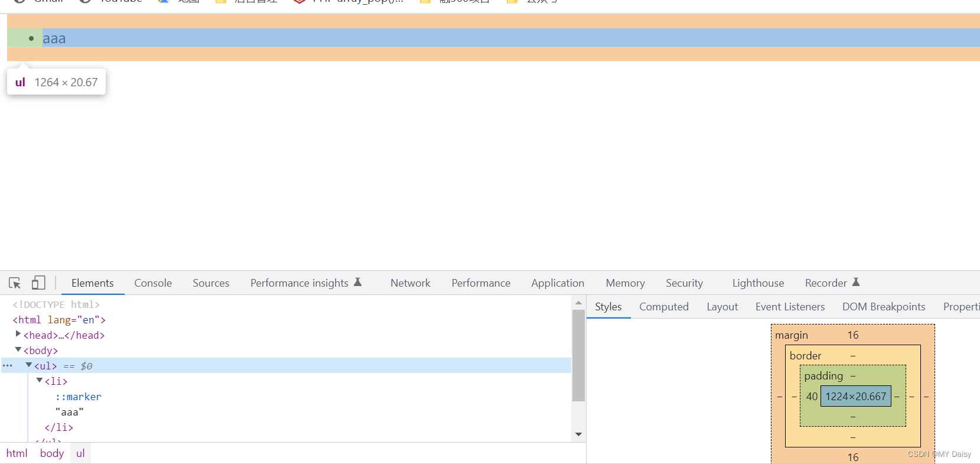The width and height of the screenshot is (980, 464).
Task: Switch to the Computed sidebar tab
Action: [664, 307]
